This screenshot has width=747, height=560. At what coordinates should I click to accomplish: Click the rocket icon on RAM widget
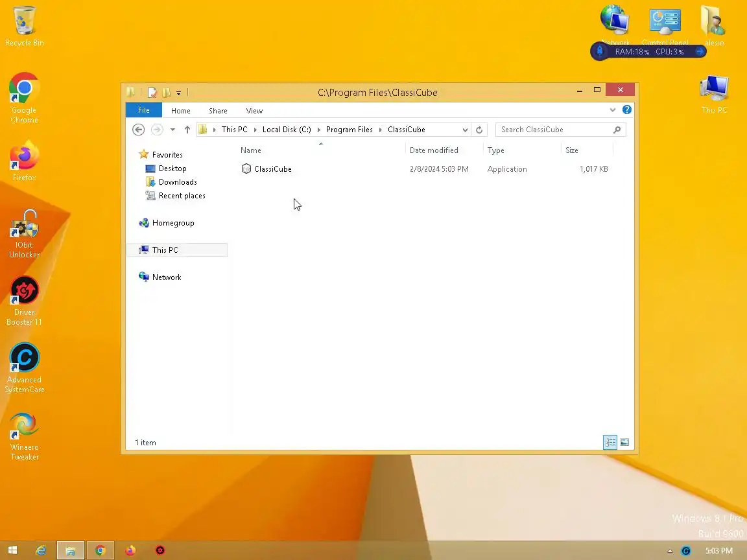coord(600,51)
